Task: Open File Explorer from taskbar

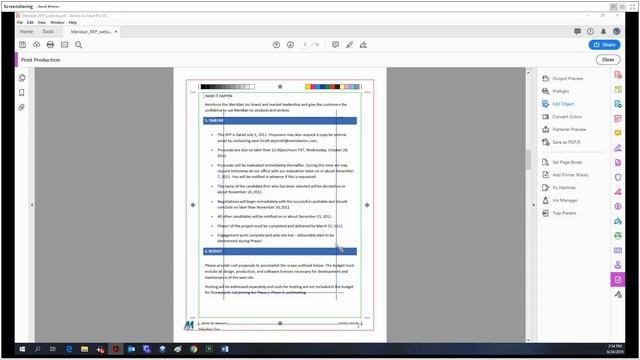Action: 84,349
